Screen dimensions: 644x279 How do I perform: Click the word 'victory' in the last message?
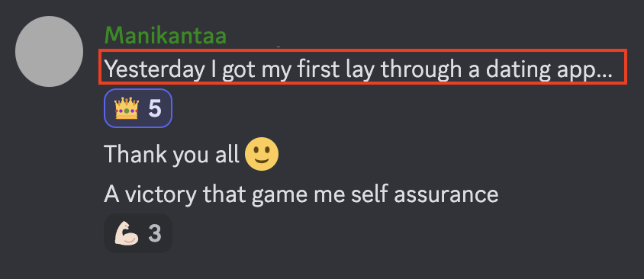click(x=161, y=195)
